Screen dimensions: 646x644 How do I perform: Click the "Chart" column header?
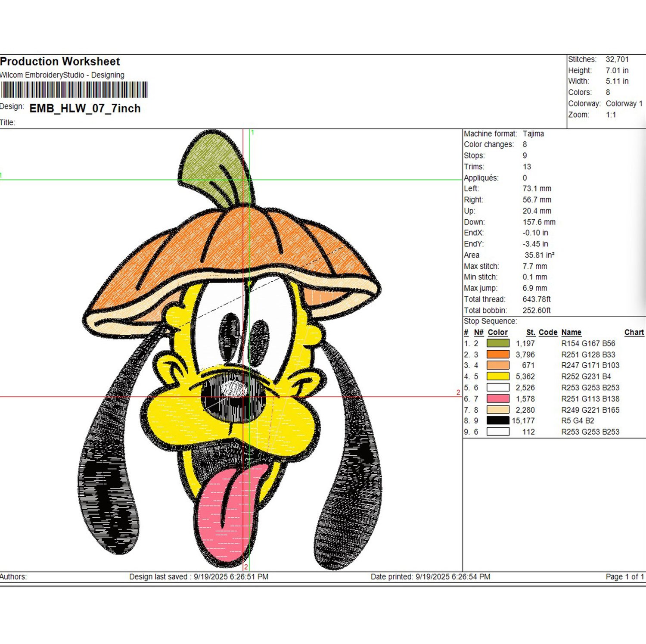click(634, 333)
